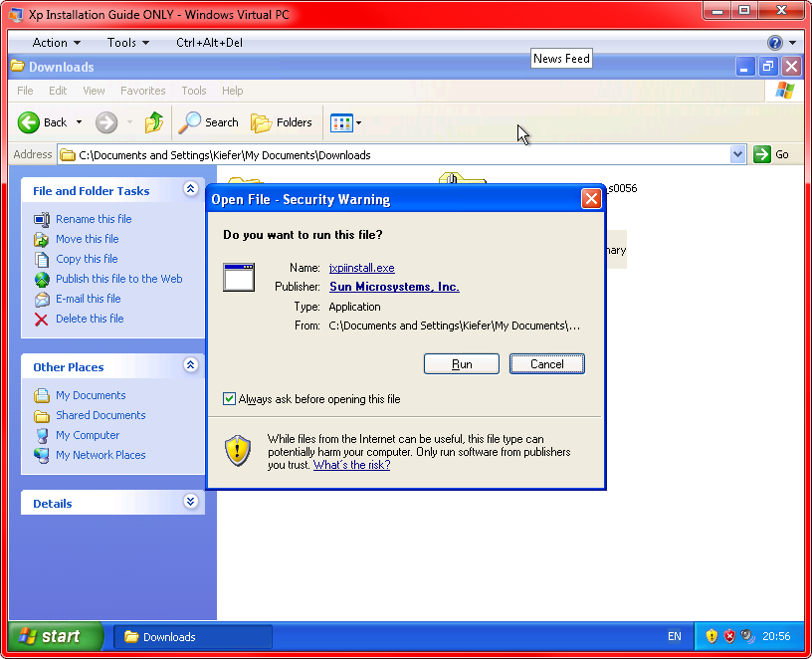Uncheck Always ask before opening this file
The height and width of the screenshot is (659, 812).
point(229,398)
